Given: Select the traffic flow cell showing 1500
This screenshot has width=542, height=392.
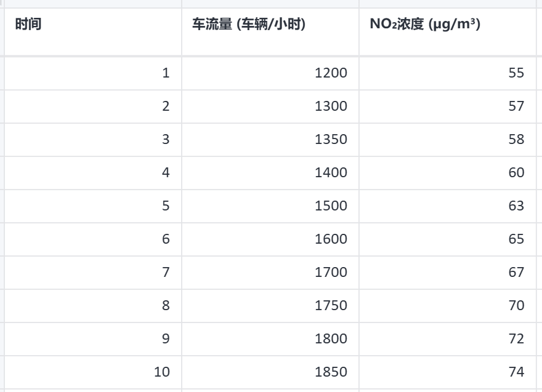Looking at the screenshot, I should tap(270, 206).
